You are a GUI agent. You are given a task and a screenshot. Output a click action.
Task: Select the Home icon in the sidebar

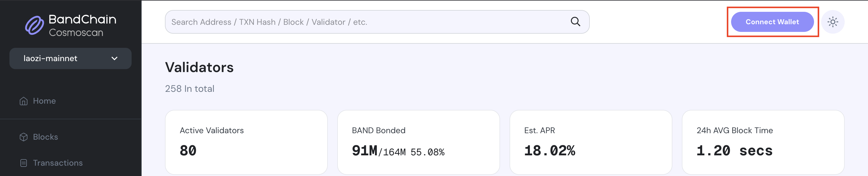click(23, 100)
